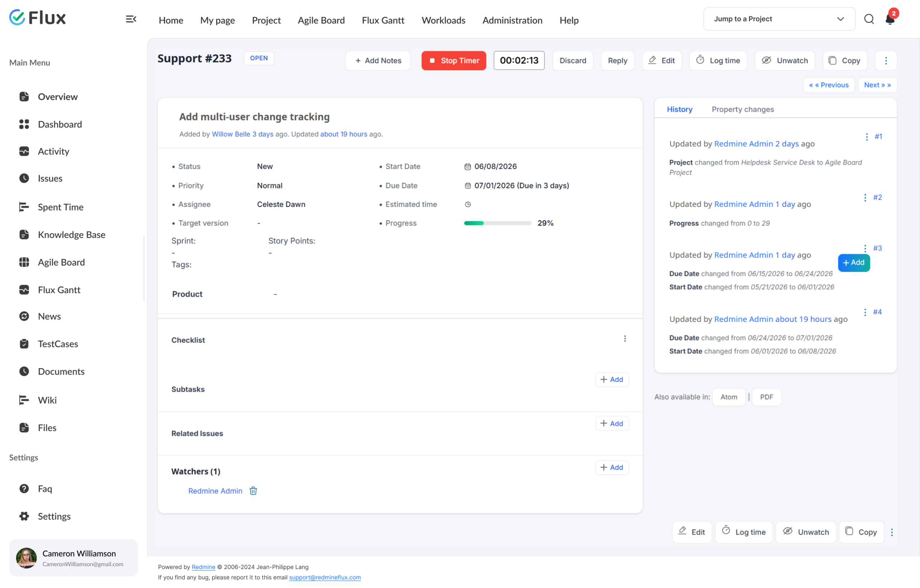The height and width of the screenshot is (588, 920).
Task: Open the options menu for history entry #2
Action: (x=865, y=198)
